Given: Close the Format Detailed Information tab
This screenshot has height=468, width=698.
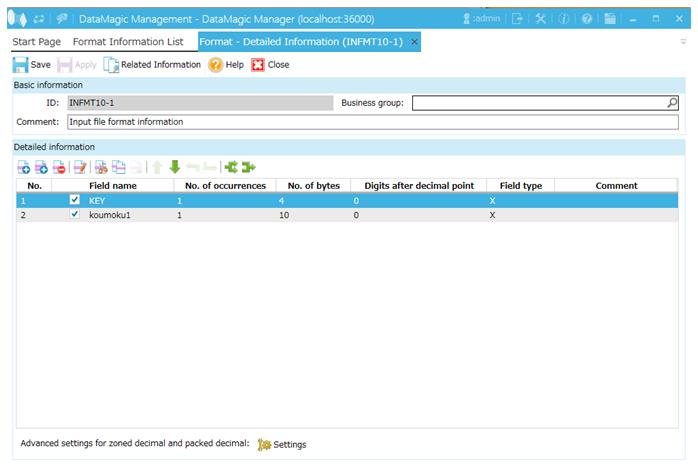Looking at the screenshot, I should pyautogui.click(x=415, y=42).
